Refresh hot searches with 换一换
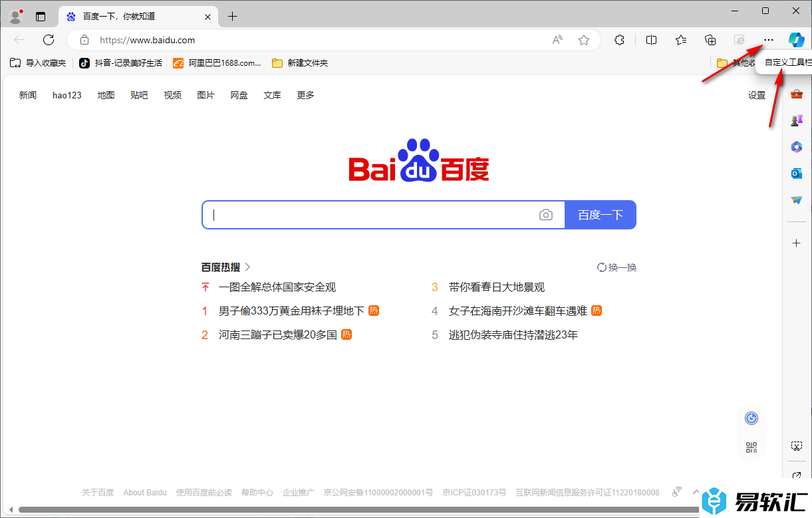Viewport: 812px width, 518px height. [x=617, y=267]
